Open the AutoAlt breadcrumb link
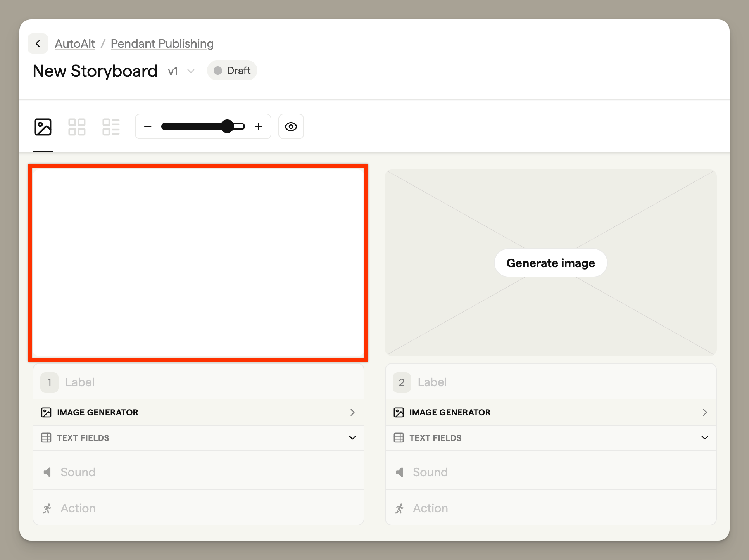 pyautogui.click(x=75, y=43)
